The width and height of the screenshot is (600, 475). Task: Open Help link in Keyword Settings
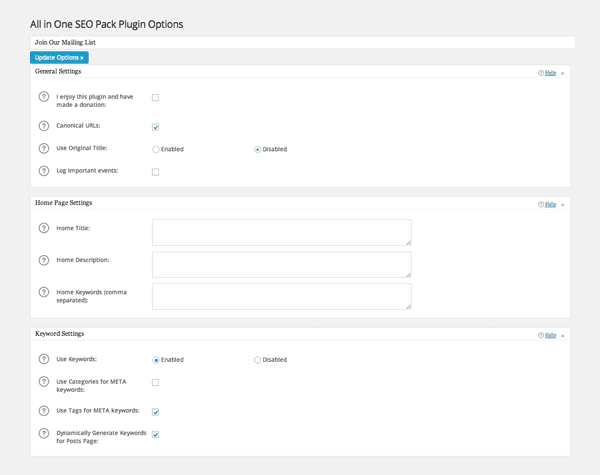[550, 335]
